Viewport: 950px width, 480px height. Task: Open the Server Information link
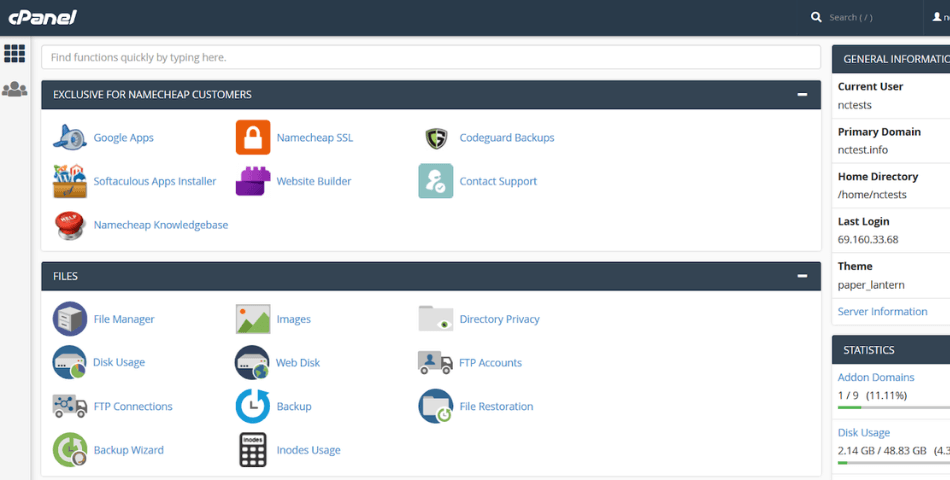[882, 311]
